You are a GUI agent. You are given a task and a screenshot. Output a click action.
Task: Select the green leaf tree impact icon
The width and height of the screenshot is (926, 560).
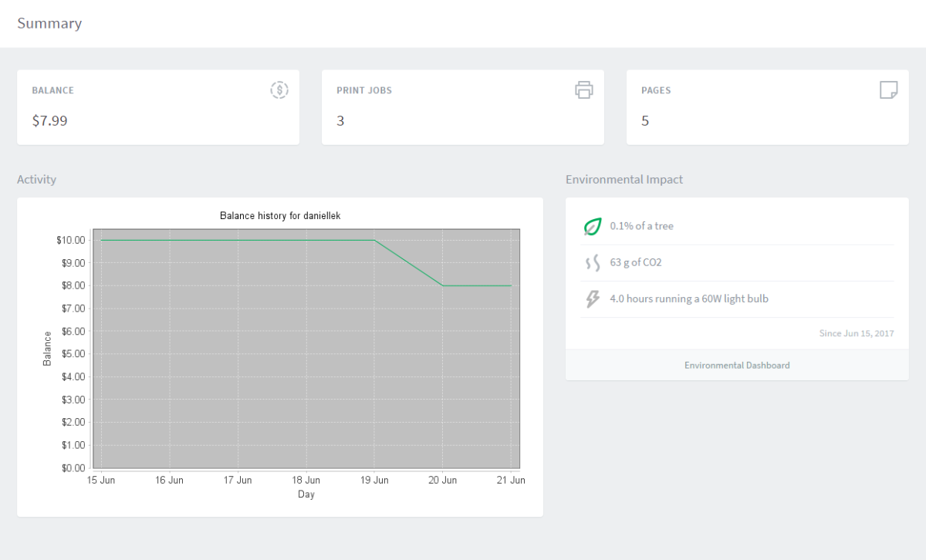coord(592,225)
